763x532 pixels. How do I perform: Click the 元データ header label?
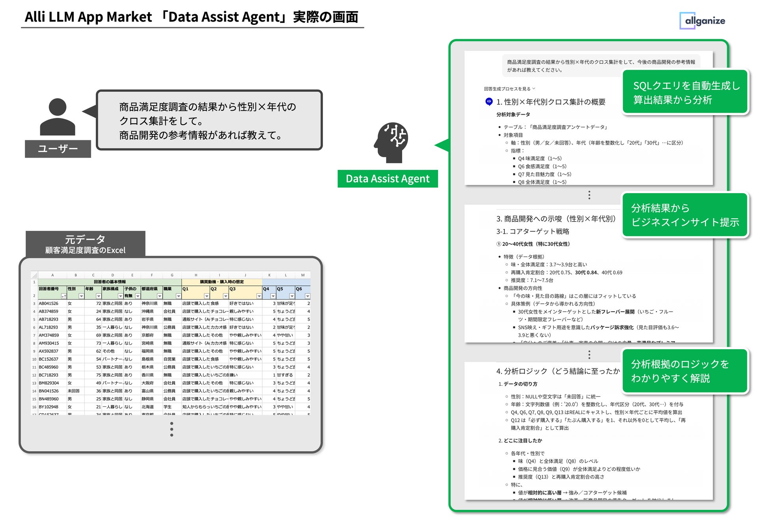[x=85, y=238]
